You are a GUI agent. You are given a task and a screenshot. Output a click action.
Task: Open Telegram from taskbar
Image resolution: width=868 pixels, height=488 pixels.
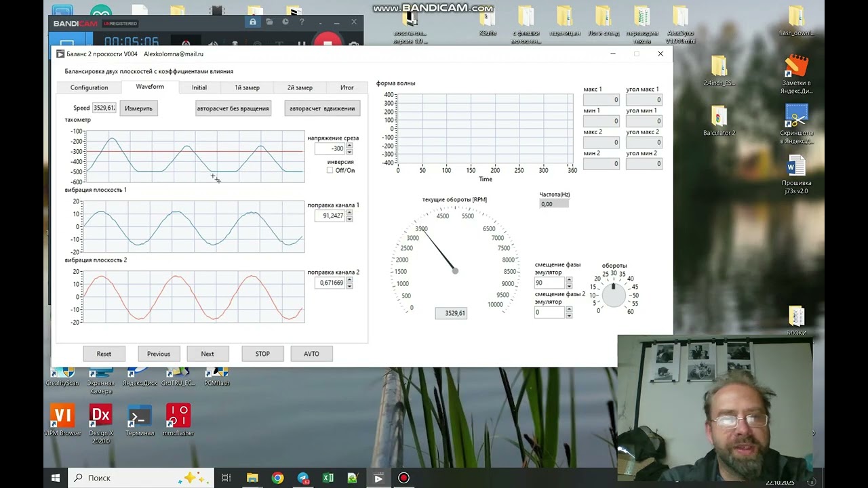click(303, 478)
